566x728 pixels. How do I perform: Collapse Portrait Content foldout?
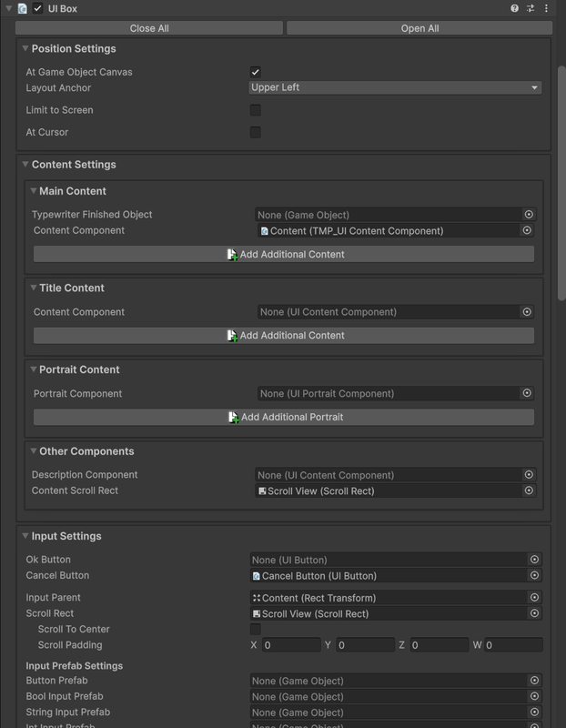click(34, 369)
